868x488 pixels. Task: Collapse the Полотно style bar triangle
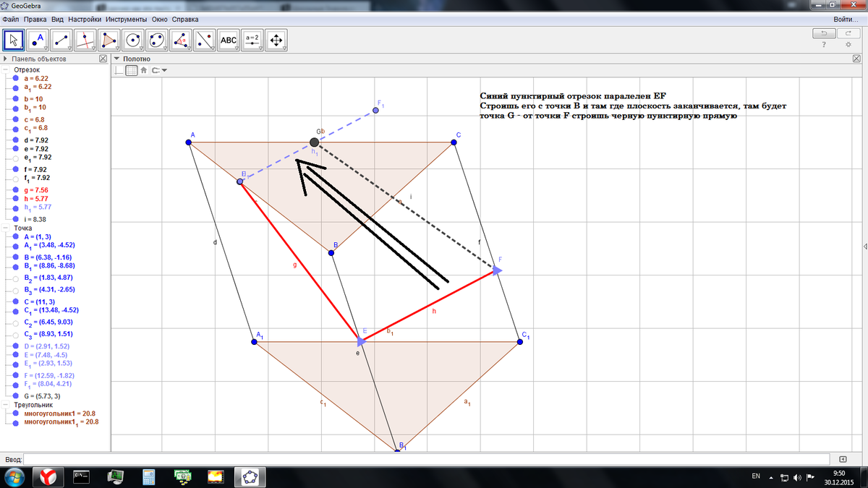pos(116,59)
